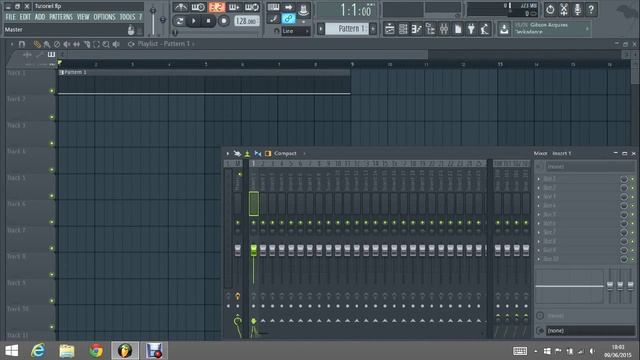The width and height of the screenshot is (640, 360).
Task: Open the plugin picker plug icon
Action: click(471, 29)
